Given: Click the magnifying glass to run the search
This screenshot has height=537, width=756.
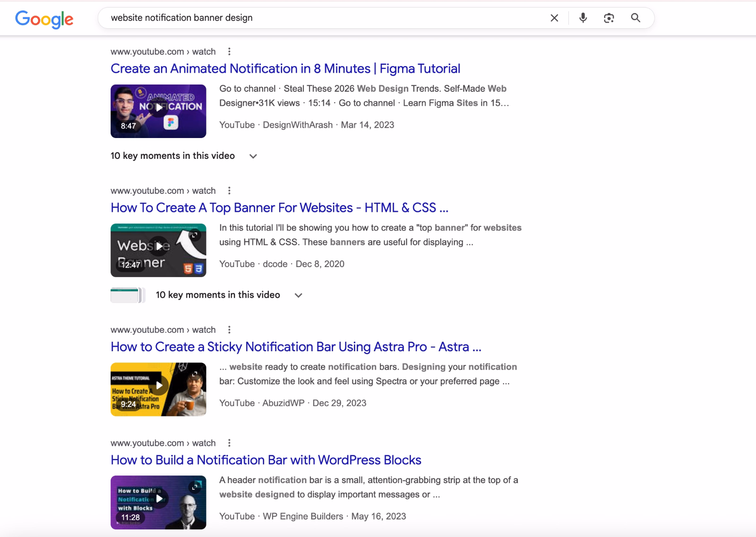Looking at the screenshot, I should point(635,18).
